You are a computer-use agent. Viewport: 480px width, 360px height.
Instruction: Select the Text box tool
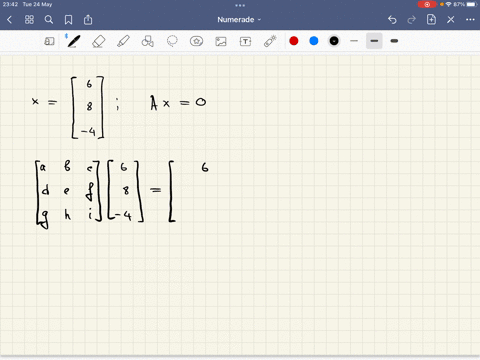coord(245,41)
